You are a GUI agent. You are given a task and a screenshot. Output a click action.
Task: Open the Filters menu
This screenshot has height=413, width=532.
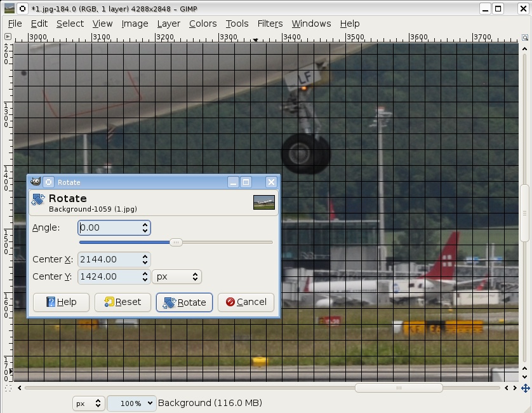pos(270,24)
